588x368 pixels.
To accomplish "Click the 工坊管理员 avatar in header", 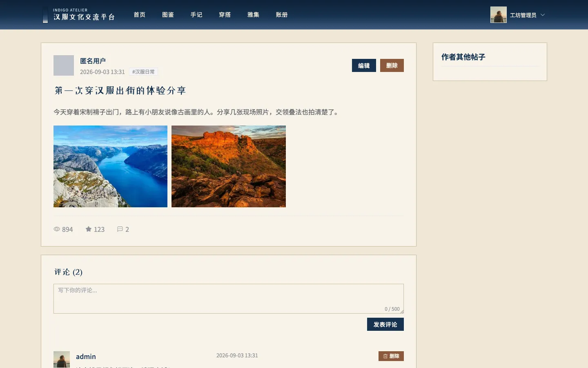I will [499, 15].
